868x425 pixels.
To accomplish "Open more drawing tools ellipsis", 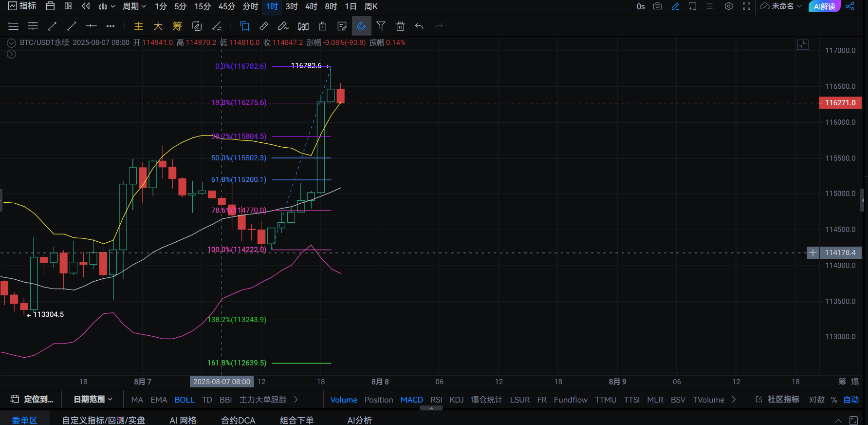I will [x=111, y=26].
